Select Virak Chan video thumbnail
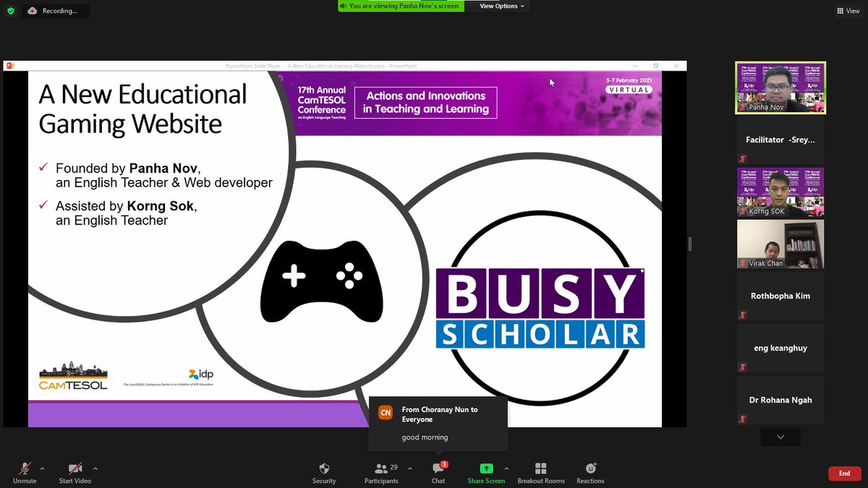Viewport: 868px width, 488px height. click(780, 244)
